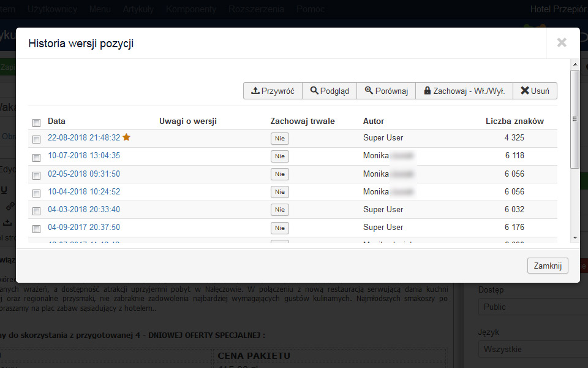This screenshot has height=368, width=588.
Task: Open version dated 10-04-2018 10:24:52
Action: pos(84,191)
